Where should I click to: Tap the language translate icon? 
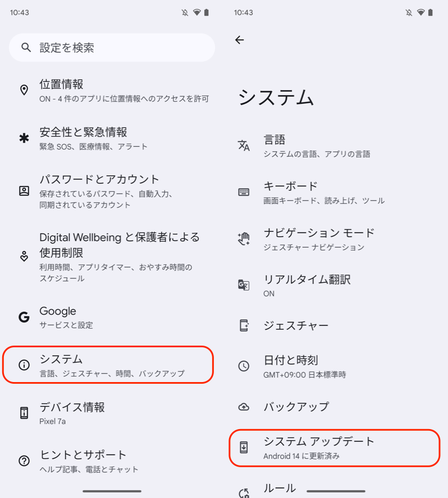point(244,146)
